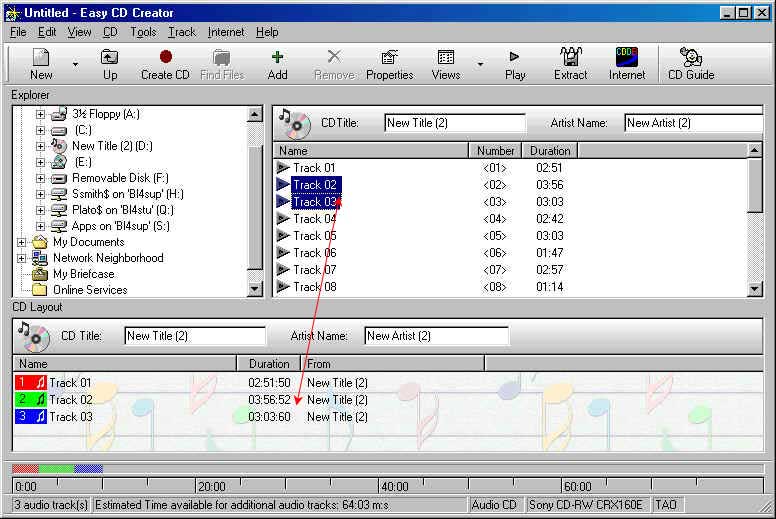Expand the Ssmith$ on 'Bl4sup' (H:) node
The height and width of the screenshot is (519, 776).
(x=41, y=194)
